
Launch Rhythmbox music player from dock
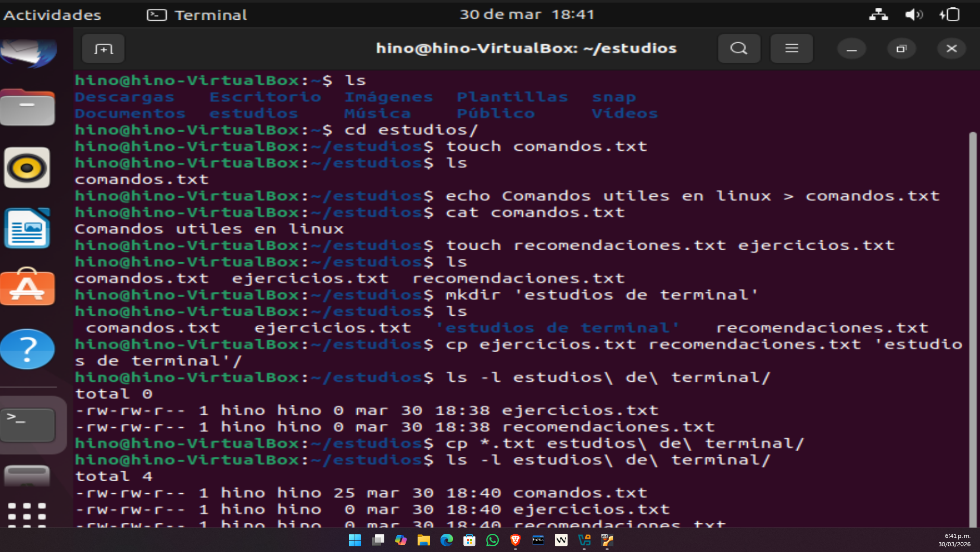pos(27,168)
